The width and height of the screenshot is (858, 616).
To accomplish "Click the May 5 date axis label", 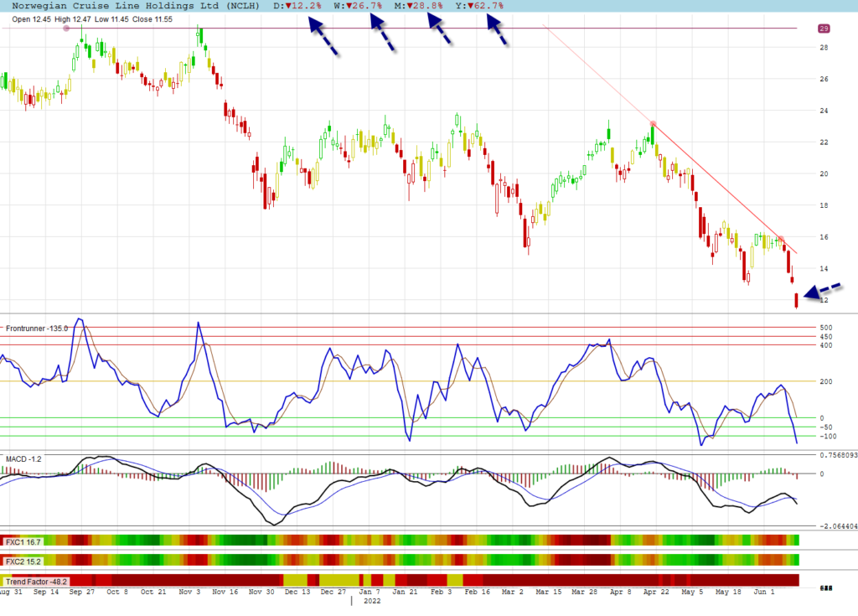I will [x=692, y=592].
